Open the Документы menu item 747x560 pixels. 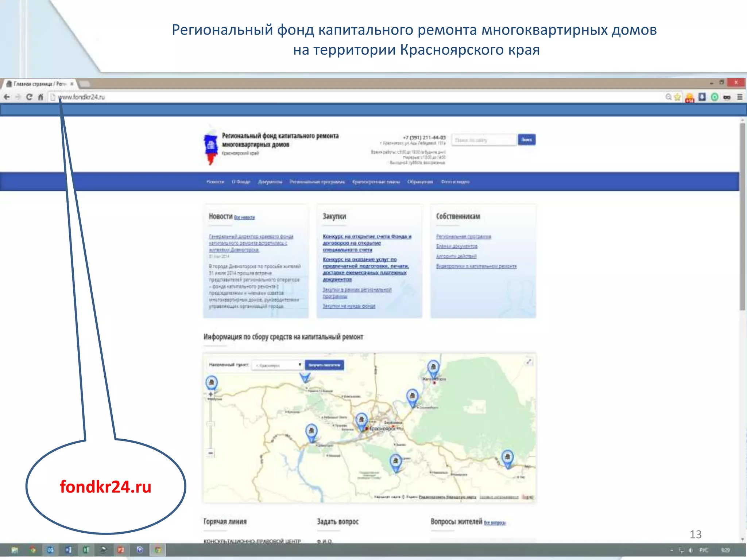tap(270, 182)
